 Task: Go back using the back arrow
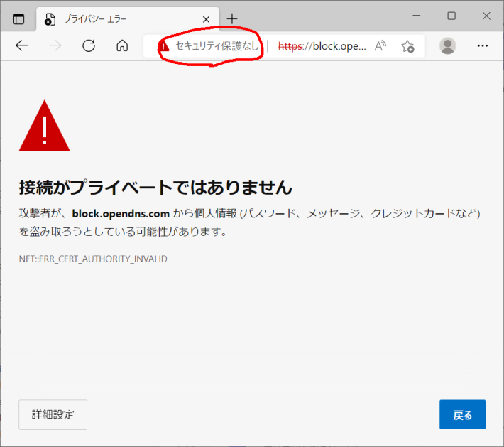[x=22, y=46]
